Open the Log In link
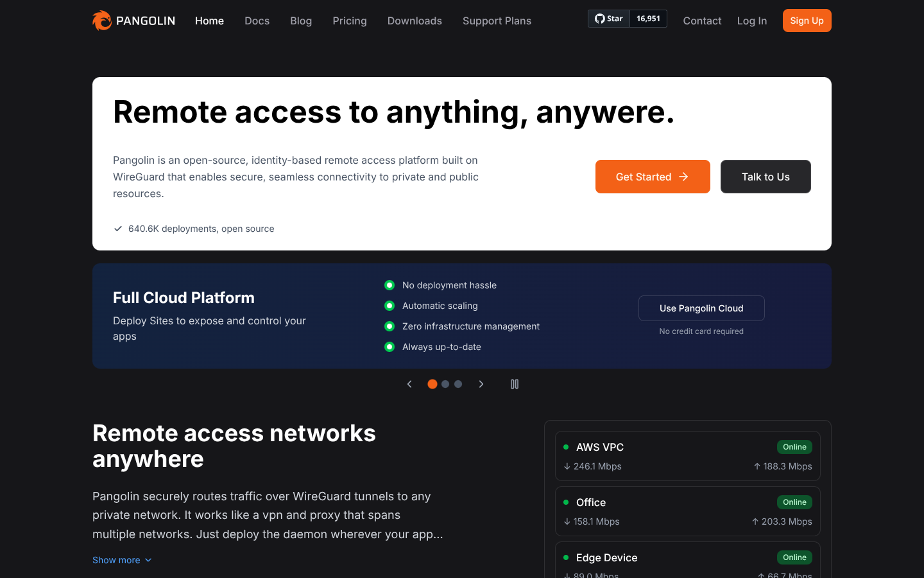The height and width of the screenshot is (578, 924). 752,21
